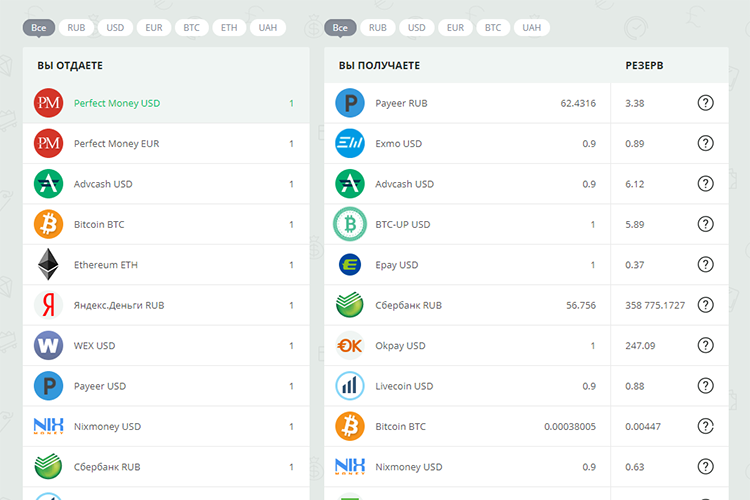
Task: Open help icon in Nixmoney USD receive row
Action: click(706, 467)
